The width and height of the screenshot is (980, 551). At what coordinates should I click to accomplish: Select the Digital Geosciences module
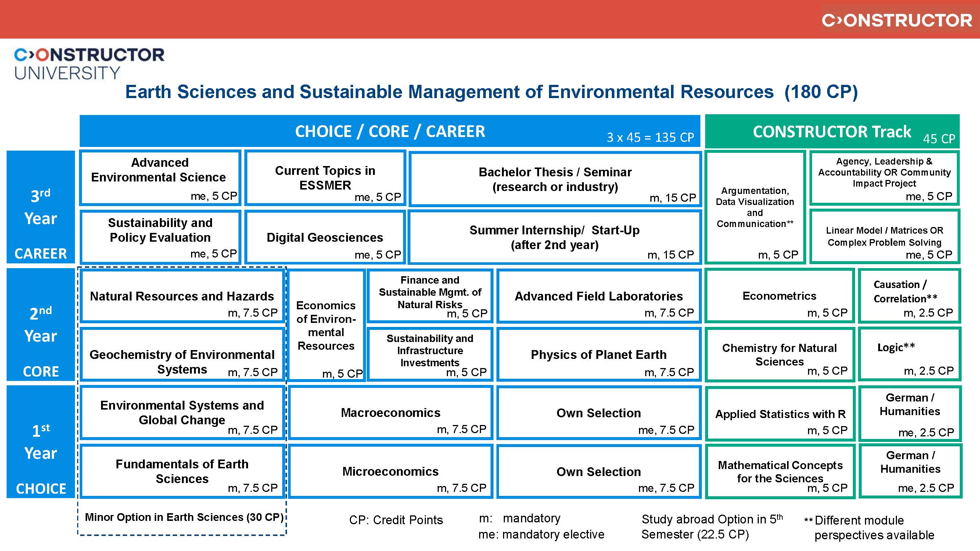pyautogui.click(x=325, y=238)
